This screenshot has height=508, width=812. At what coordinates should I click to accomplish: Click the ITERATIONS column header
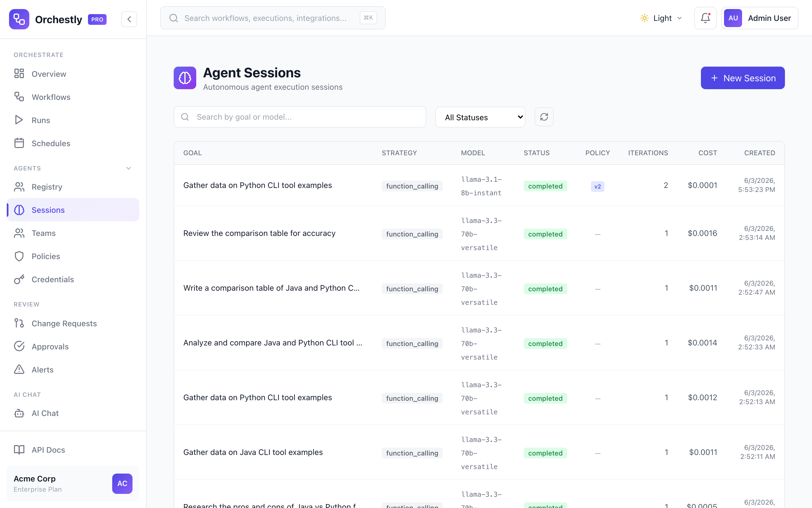(648, 153)
